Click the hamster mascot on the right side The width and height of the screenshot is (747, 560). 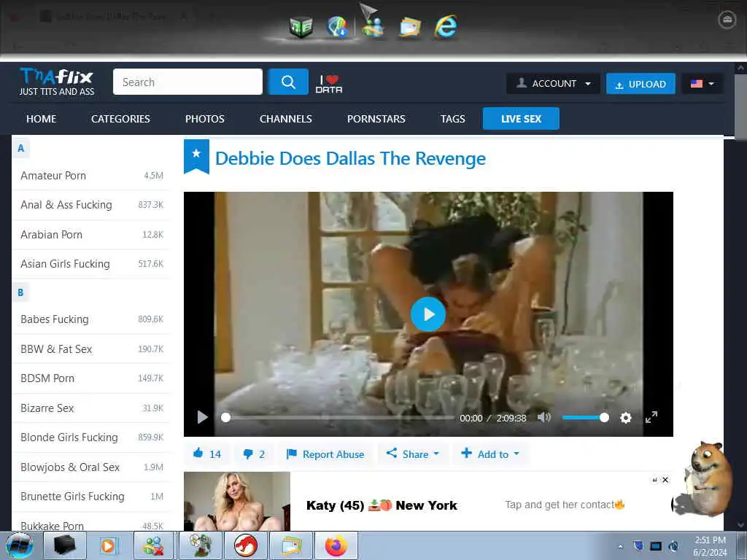pos(704,480)
